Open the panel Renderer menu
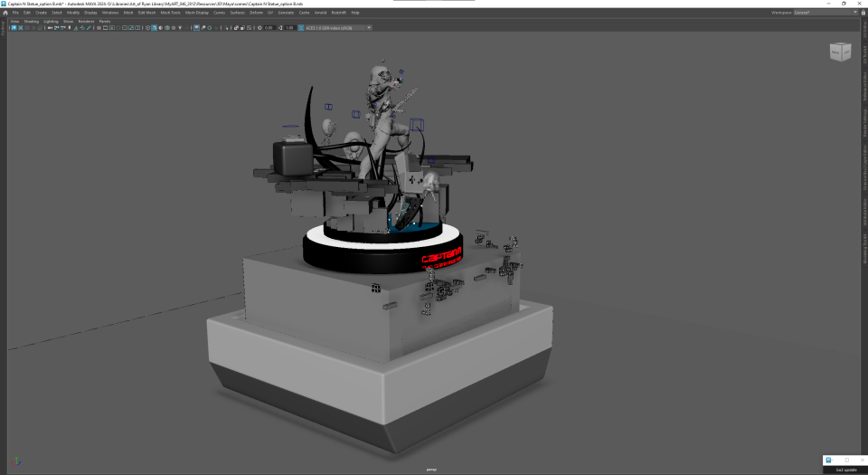The width and height of the screenshot is (868, 475). (x=86, y=21)
